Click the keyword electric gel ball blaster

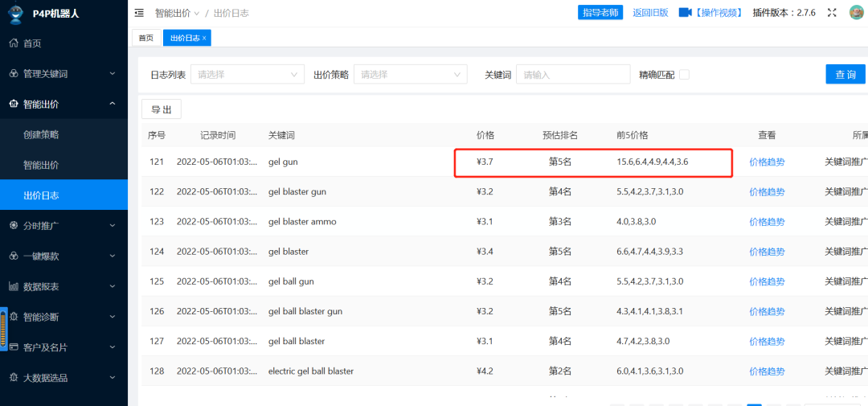click(x=310, y=371)
